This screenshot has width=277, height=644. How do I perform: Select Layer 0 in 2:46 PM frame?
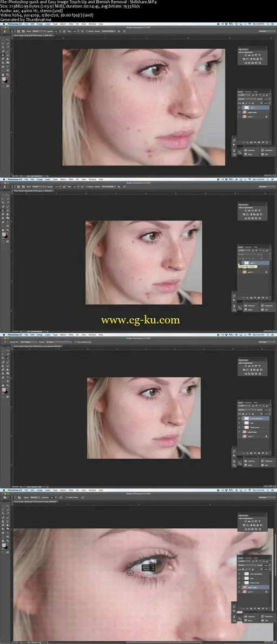point(255,592)
